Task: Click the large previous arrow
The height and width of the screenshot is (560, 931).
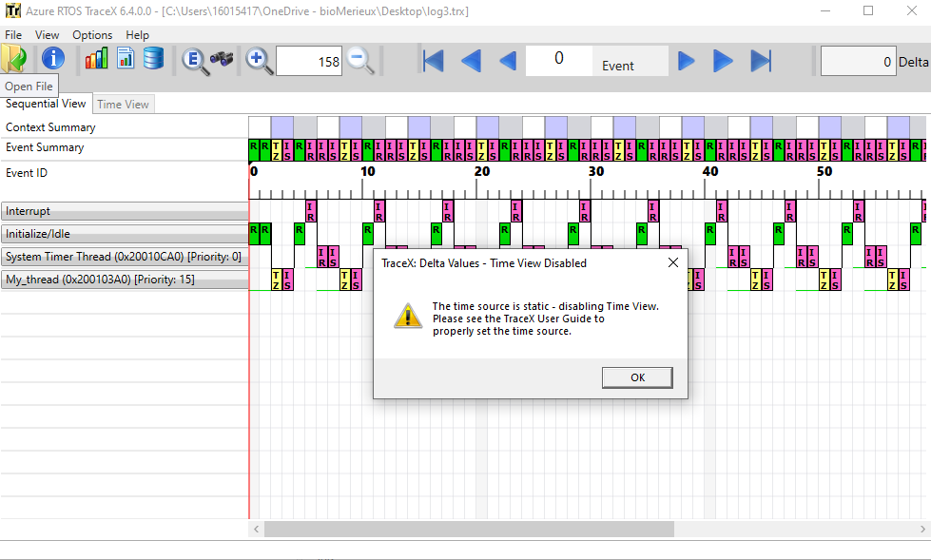Action: [x=471, y=61]
